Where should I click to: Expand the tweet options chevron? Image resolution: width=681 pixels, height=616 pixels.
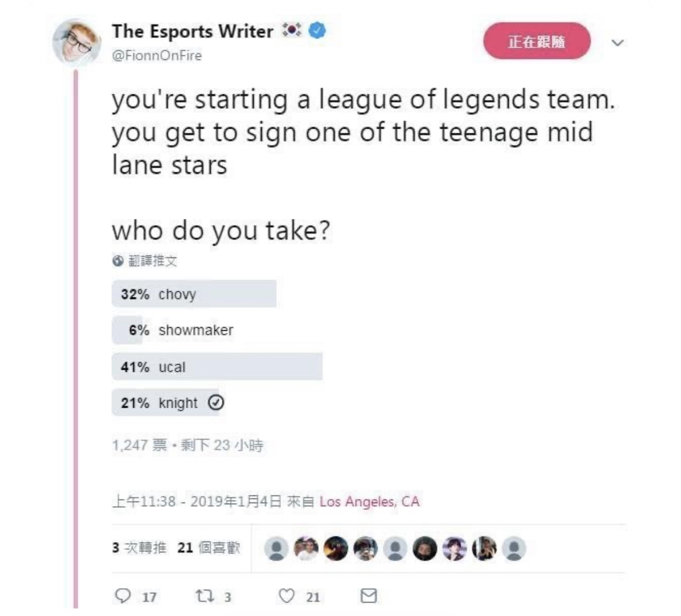(618, 43)
